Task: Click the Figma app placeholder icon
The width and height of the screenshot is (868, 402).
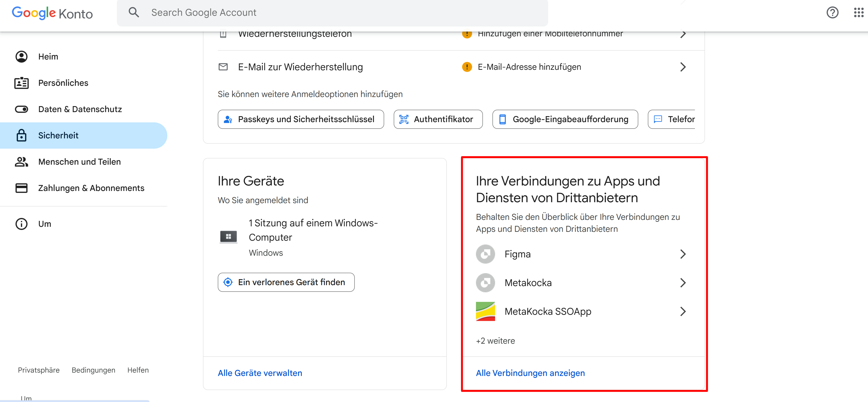Action: [485, 254]
